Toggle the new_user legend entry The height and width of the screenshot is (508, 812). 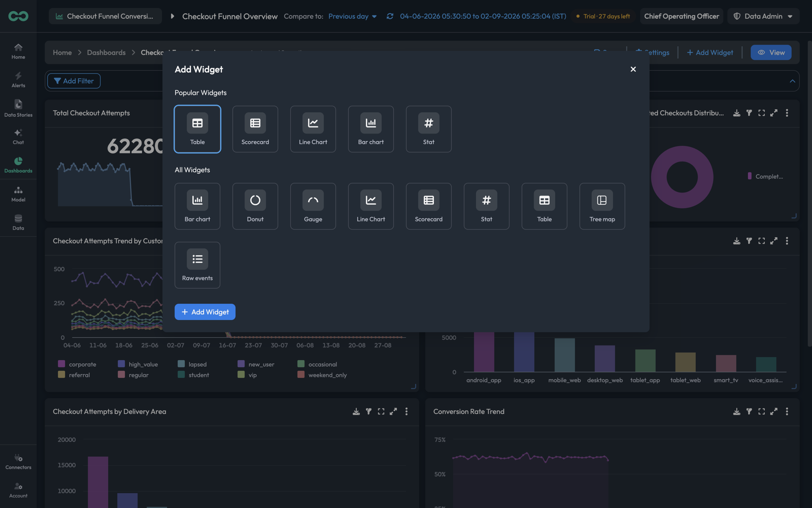coord(256,364)
